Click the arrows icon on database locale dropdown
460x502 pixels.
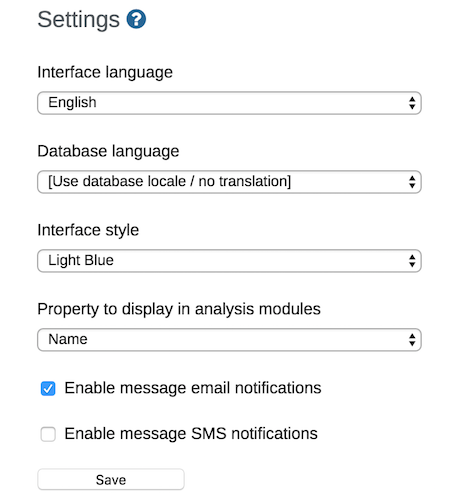point(412,182)
